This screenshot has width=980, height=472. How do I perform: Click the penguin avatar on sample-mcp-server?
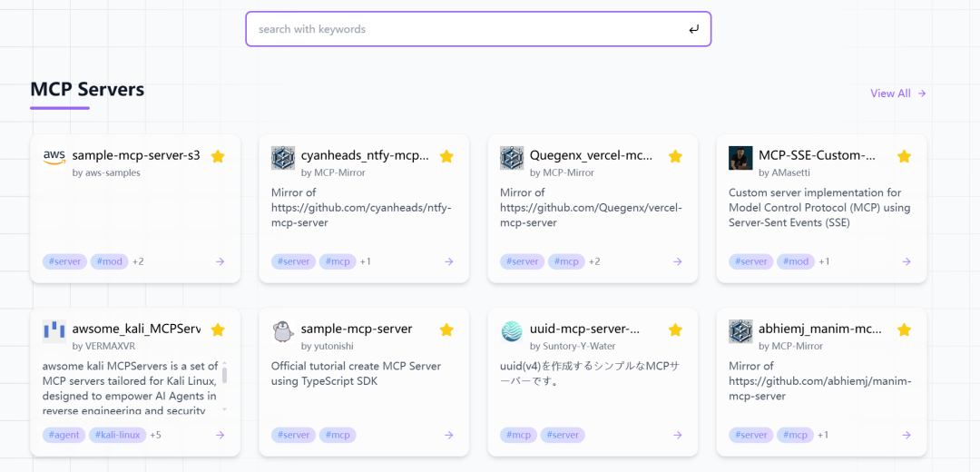[x=283, y=331]
